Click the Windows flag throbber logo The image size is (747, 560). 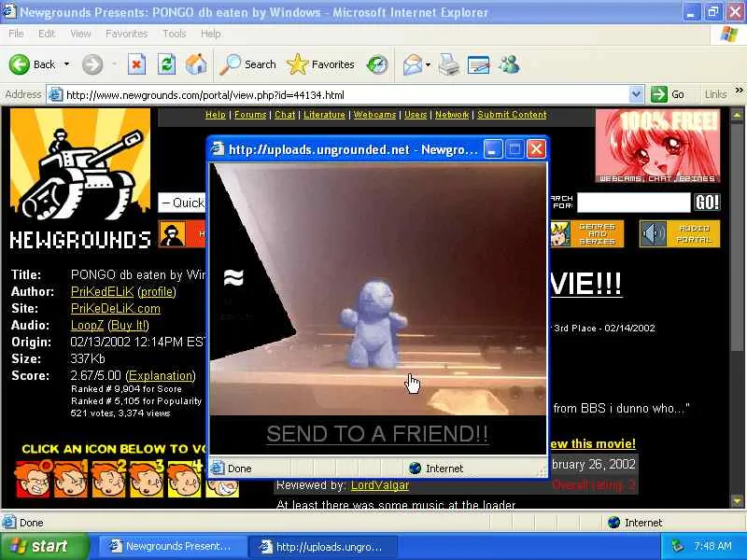[x=728, y=35]
